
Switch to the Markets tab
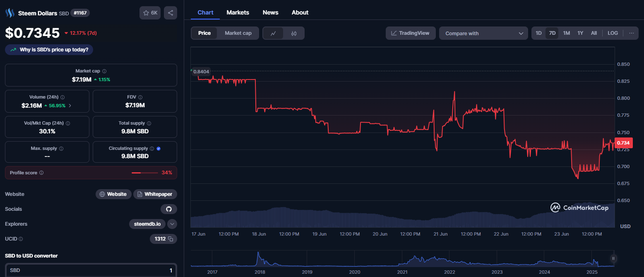pyautogui.click(x=238, y=12)
